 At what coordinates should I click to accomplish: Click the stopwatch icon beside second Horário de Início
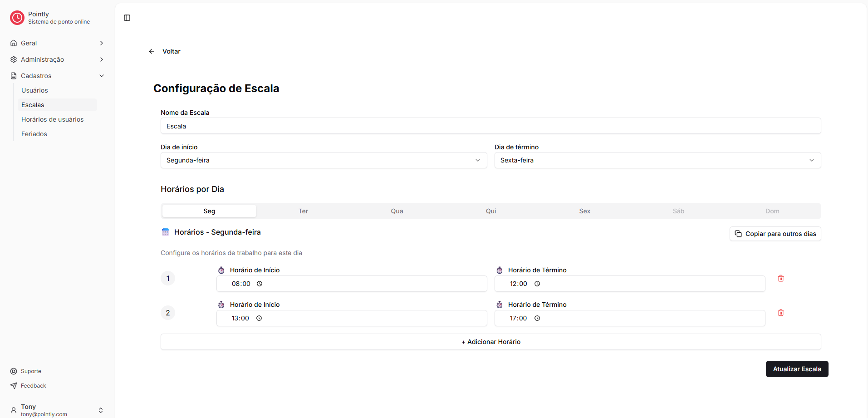(221, 304)
